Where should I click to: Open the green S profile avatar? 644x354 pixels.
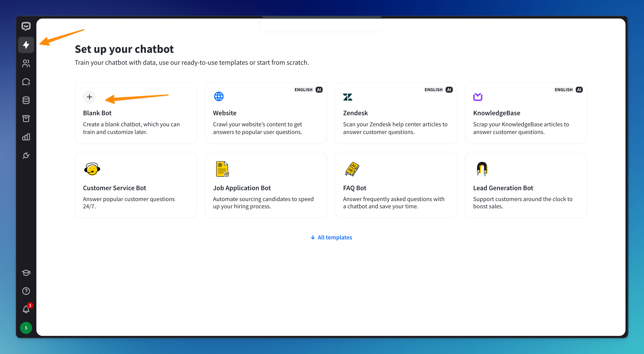pos(26,328)
